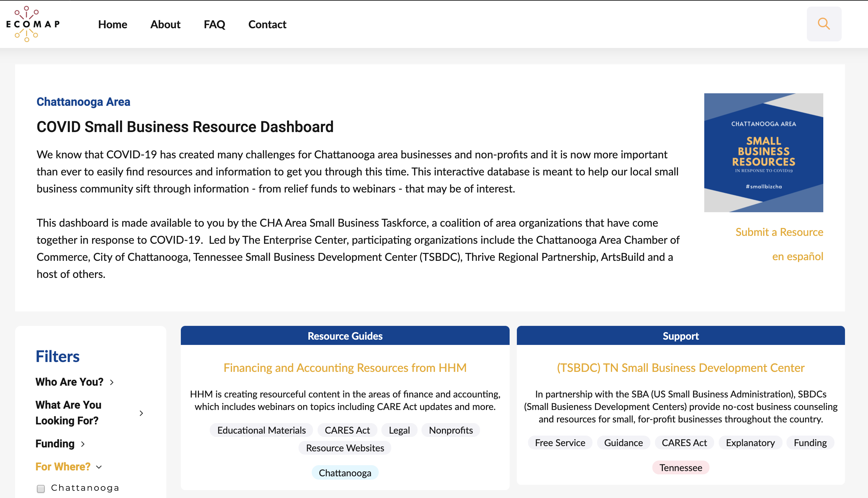Open Financing and Accounting Resources from HHM
868x498 pixels.
pos(345,368)
